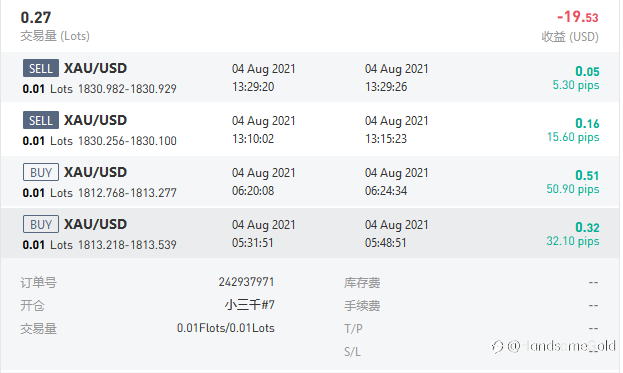Image resolution: width=623 pixels, height=373 pixels.
Task: Click the 0.01Flots/0.01Lots volume value
Action: [x=226, y=328]
